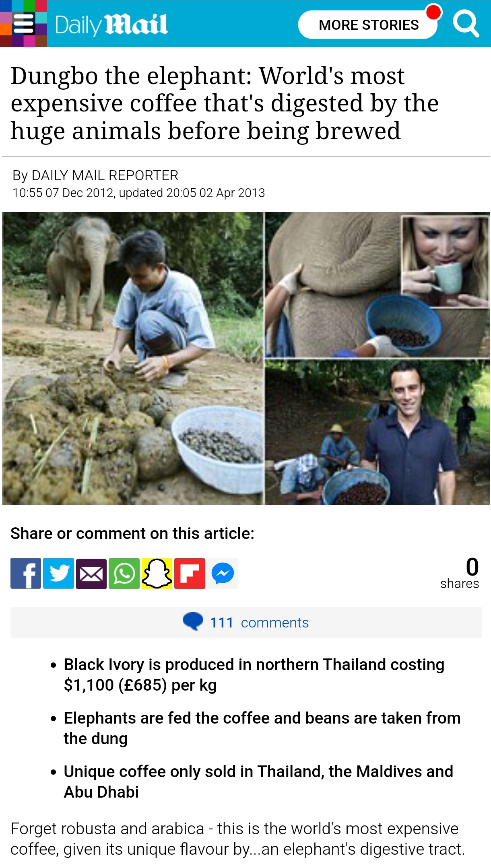
Task: Share article on Facebook
Action: (x=26, y=574)
